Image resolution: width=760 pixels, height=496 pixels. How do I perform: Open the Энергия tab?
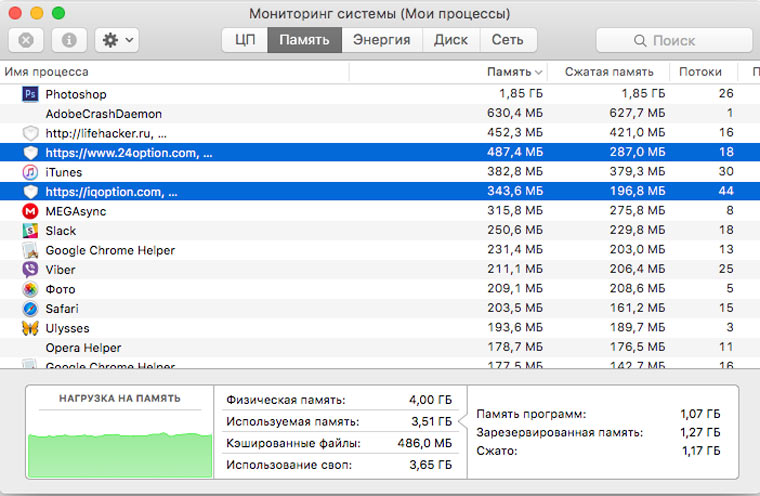381,40
